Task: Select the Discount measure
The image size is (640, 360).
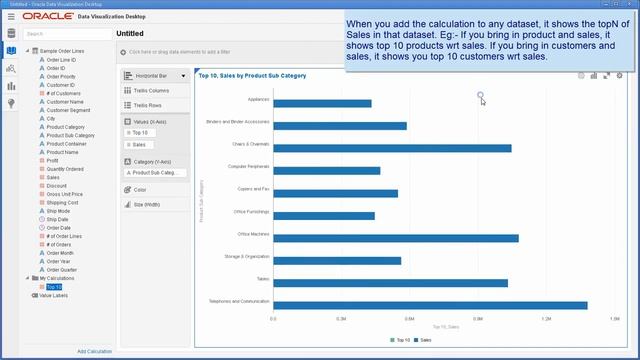Action: click(56, 186)
